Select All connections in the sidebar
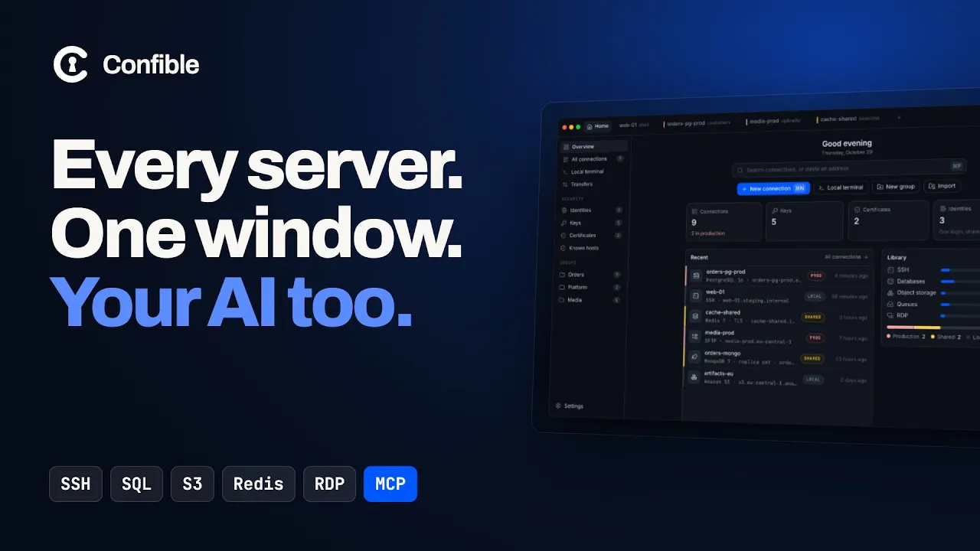Image resolution: width=980 pixels, height=551 pixels. point(593,159)
